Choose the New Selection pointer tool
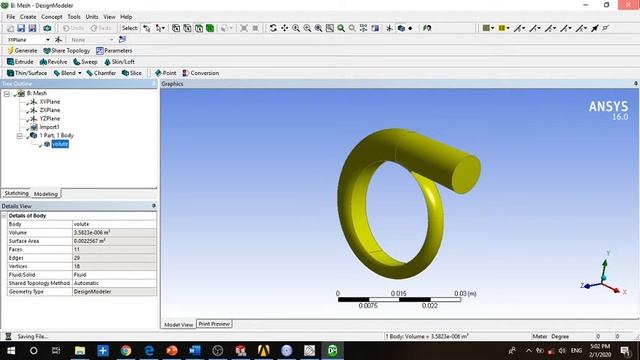The image size is (640, 360). coord(147,28)
